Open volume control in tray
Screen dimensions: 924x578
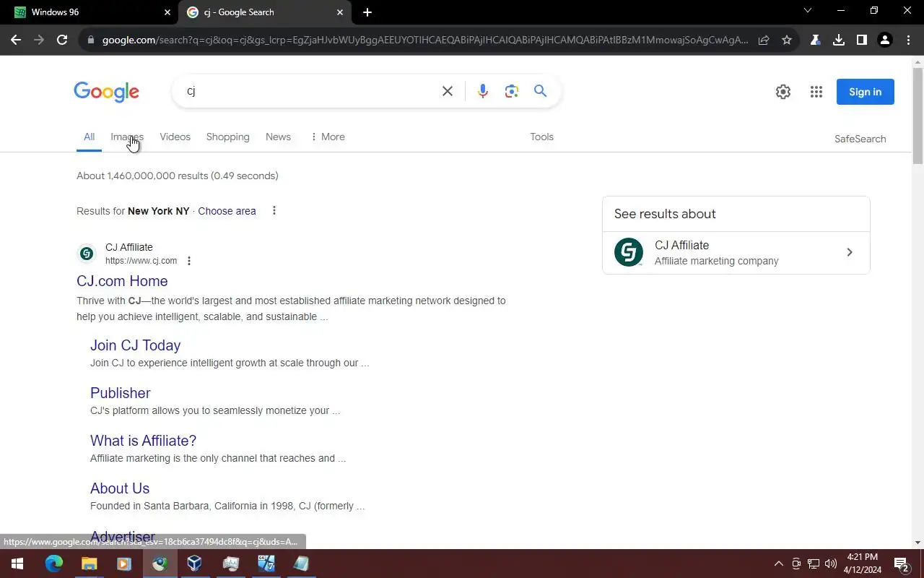point(831,564)
